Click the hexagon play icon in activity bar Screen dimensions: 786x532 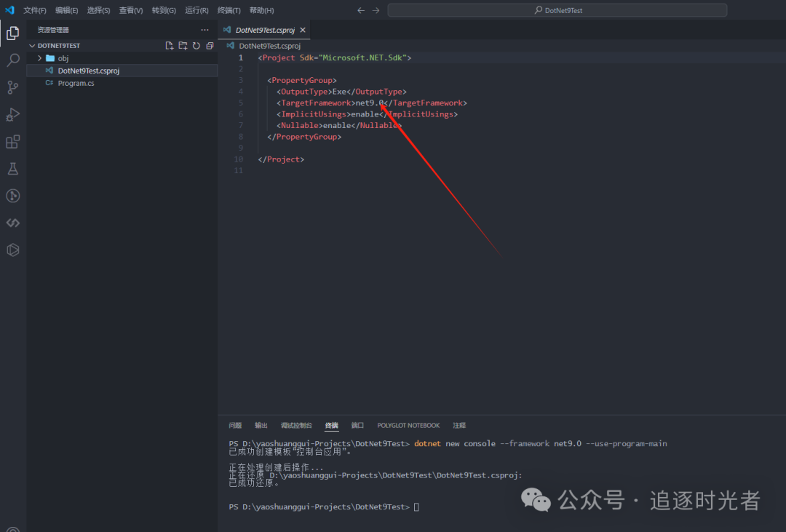[x=13, y=250]
